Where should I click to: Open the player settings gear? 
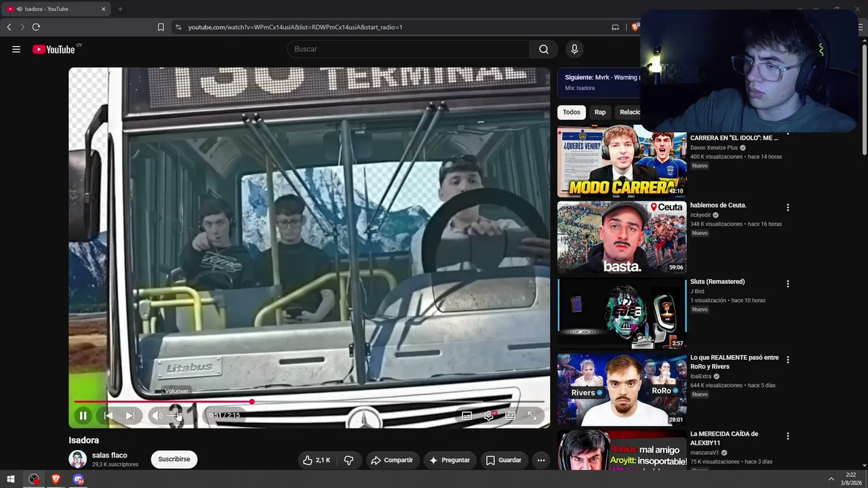coord(488,415)
